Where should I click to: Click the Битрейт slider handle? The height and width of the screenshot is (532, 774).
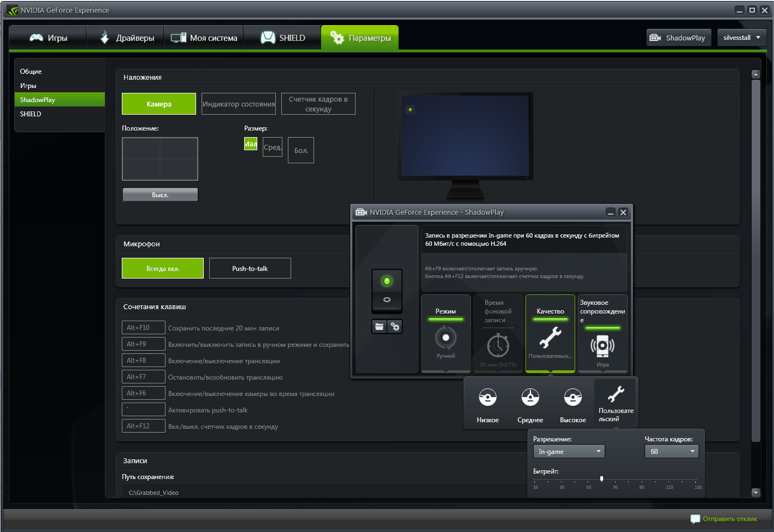point(601,478)
